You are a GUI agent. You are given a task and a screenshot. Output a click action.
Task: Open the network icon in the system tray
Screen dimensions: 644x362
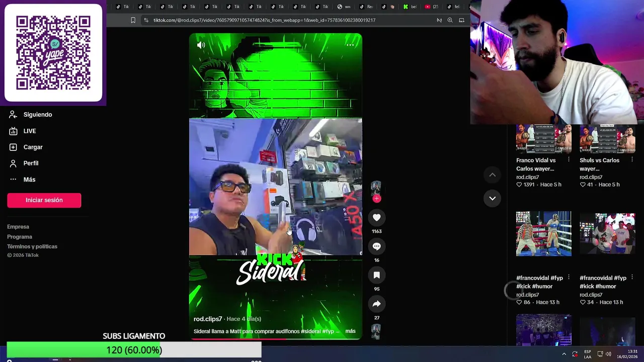[x=600, y=354]
